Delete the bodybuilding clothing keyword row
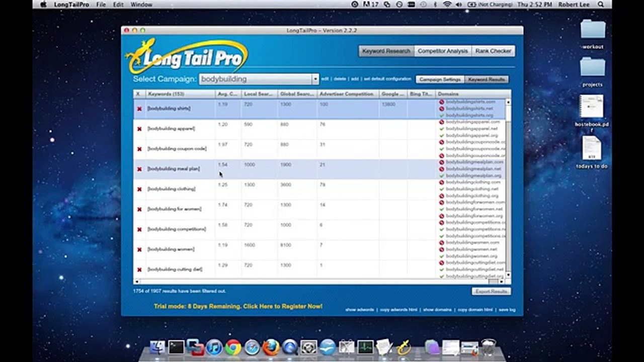 coord(139,189)
